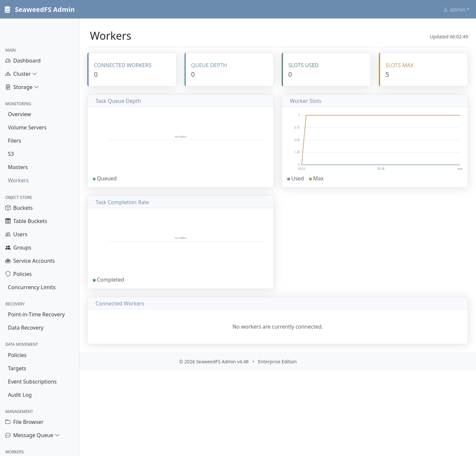Expand the Cluster submenu chevron

point(35,74)
